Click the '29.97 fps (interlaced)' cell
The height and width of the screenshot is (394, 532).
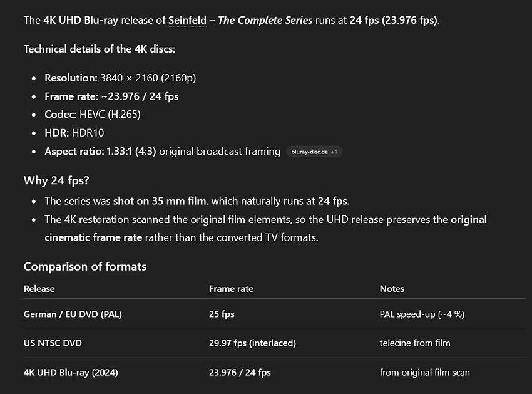click(x=252, y=343)
